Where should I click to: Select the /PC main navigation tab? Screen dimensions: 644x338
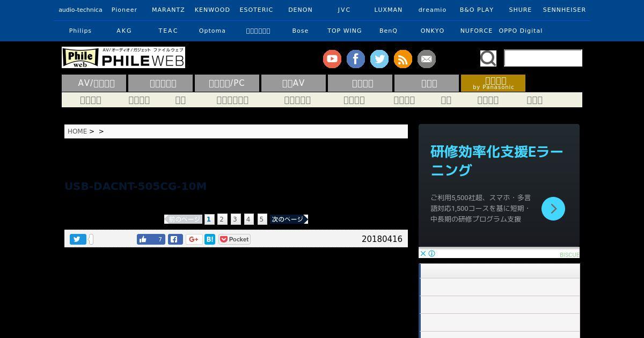point(227,83)
